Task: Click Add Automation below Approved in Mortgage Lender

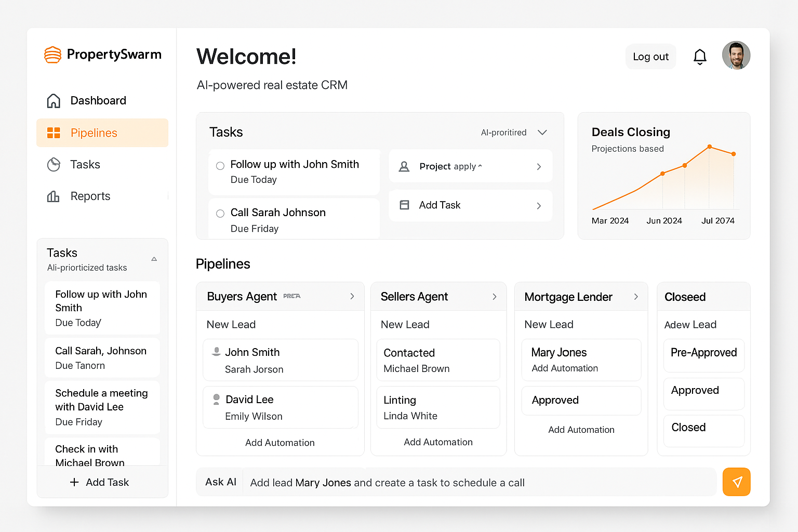Action: 581,430
